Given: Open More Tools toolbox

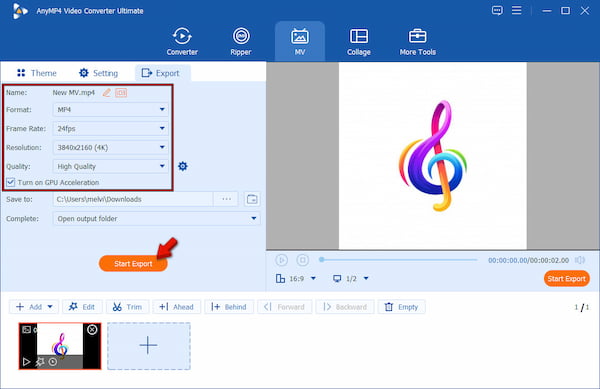Looking at the screenshot, I should click(417, 41).
